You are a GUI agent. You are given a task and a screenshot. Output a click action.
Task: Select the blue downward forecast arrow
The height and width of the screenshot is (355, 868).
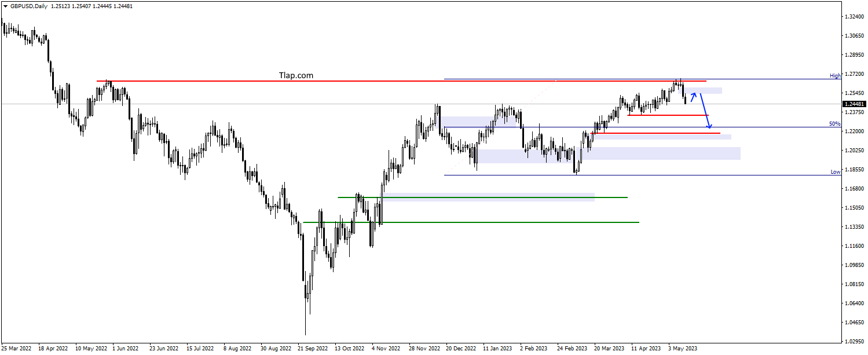705,110
